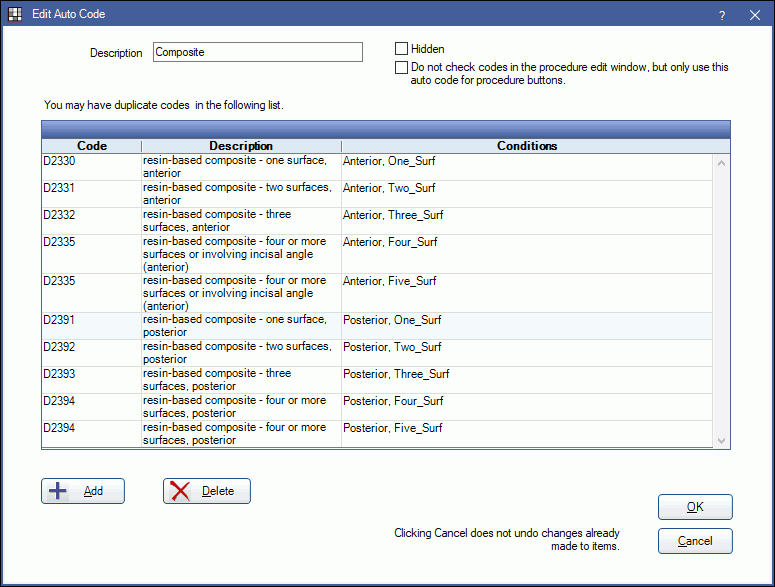775x587 pixels.
Task: Select the 'Anterior, Three_Surf' condition cell
Action: 527,221
